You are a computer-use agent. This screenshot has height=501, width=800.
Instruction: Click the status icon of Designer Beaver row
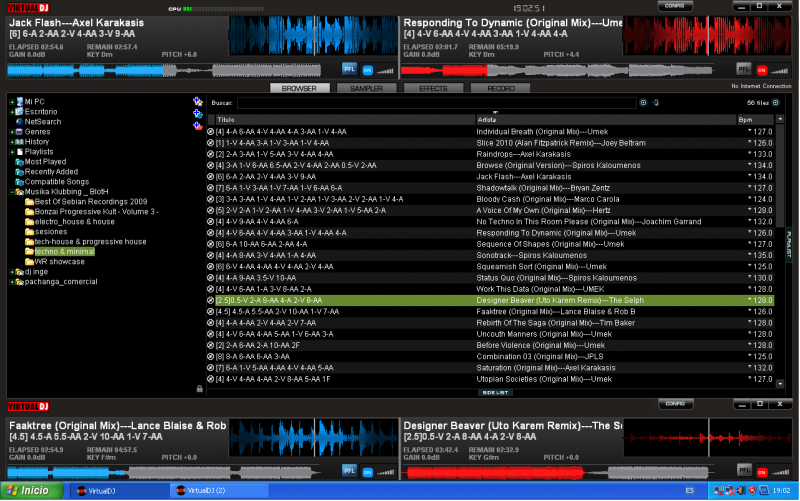(210, 300)
